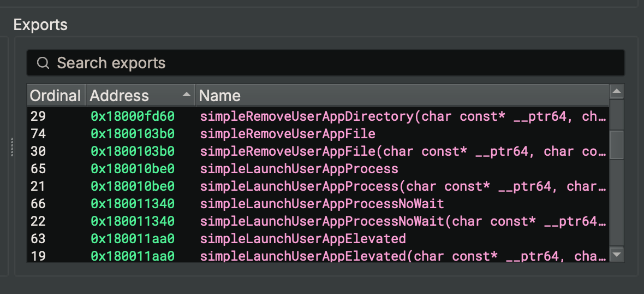The image size is (644, 294).
Task: Click the Name column header
Action: point(220,96)
